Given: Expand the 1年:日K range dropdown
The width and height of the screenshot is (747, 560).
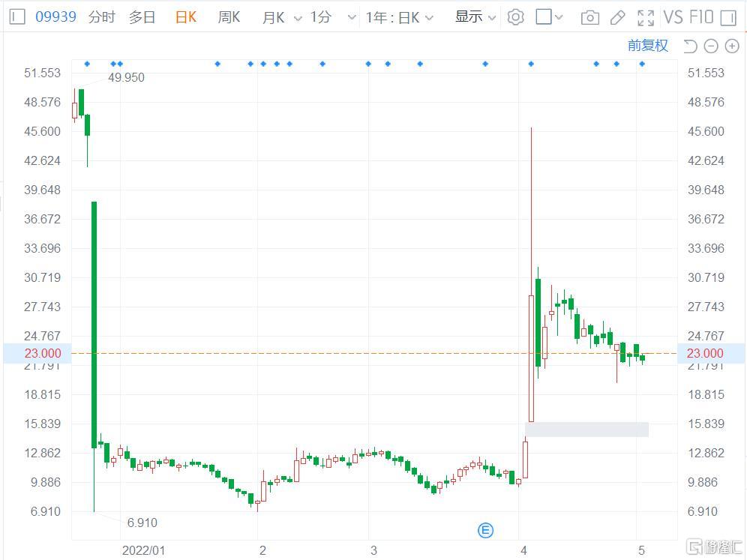Looking at the screenshot, I should coord(399,16).
